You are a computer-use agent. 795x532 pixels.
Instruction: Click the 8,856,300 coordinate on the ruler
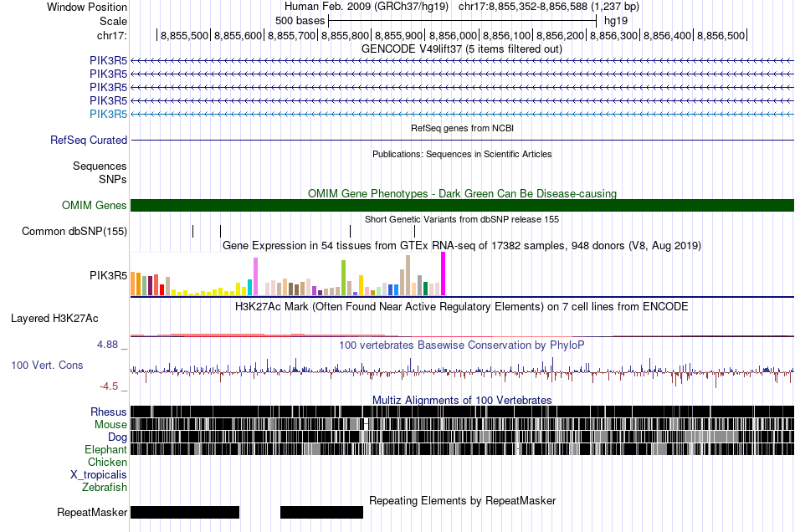[613, 35]
